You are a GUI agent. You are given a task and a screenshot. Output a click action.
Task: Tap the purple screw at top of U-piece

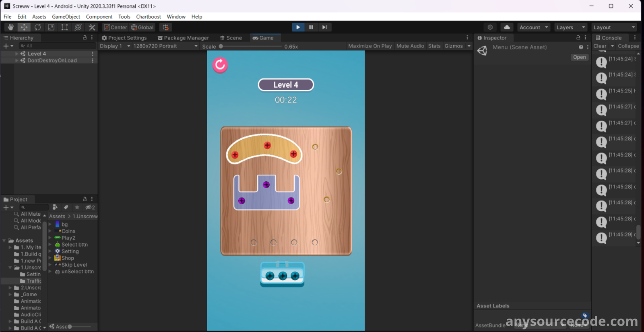(x=266, y=185)
